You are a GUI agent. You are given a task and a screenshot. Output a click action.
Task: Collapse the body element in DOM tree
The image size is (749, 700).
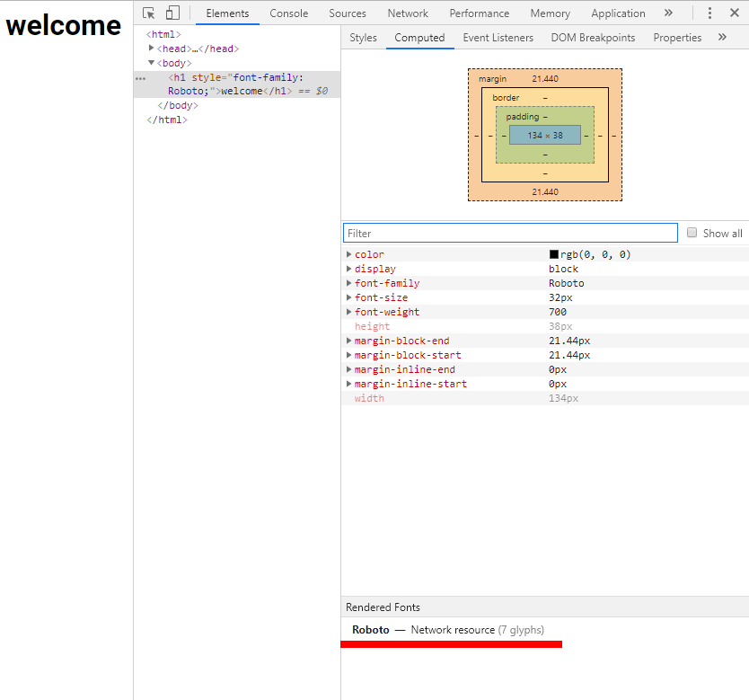pyautogui.click(x=151, y=63)
